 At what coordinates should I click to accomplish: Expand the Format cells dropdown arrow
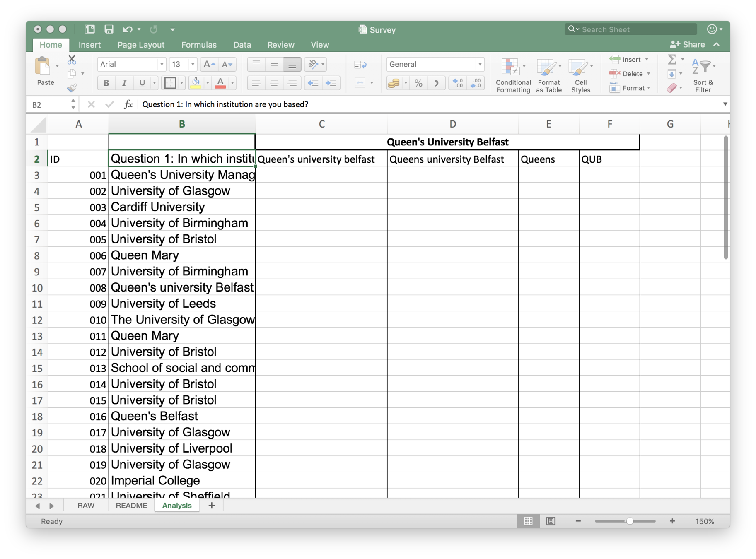[x=649, y=88]
